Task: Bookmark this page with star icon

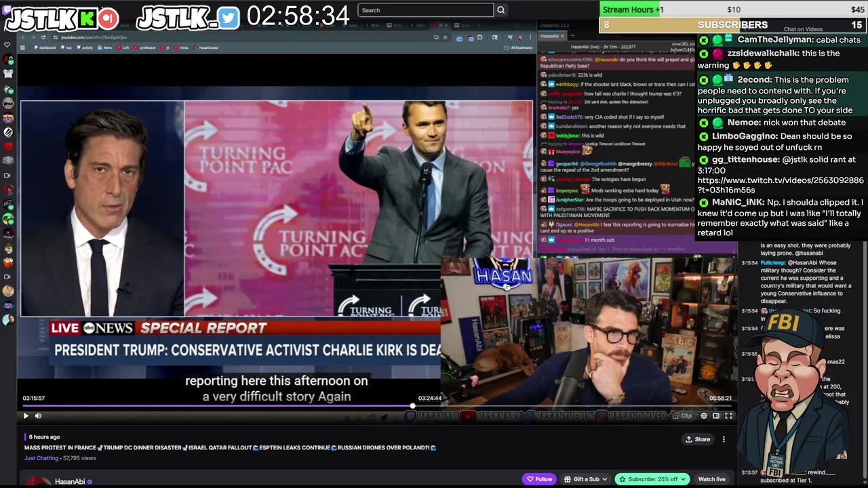Action: (446, 37)
